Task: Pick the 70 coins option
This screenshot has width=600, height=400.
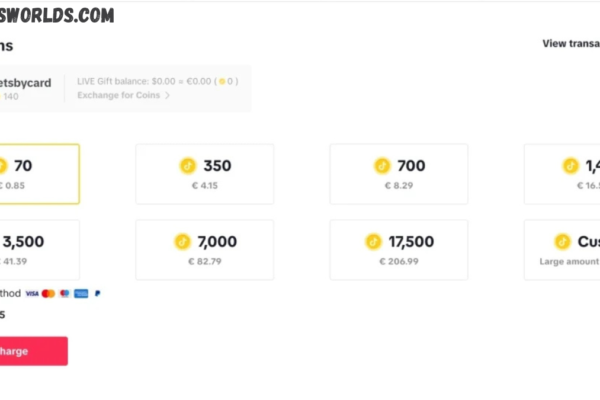Action: (39, 174)
